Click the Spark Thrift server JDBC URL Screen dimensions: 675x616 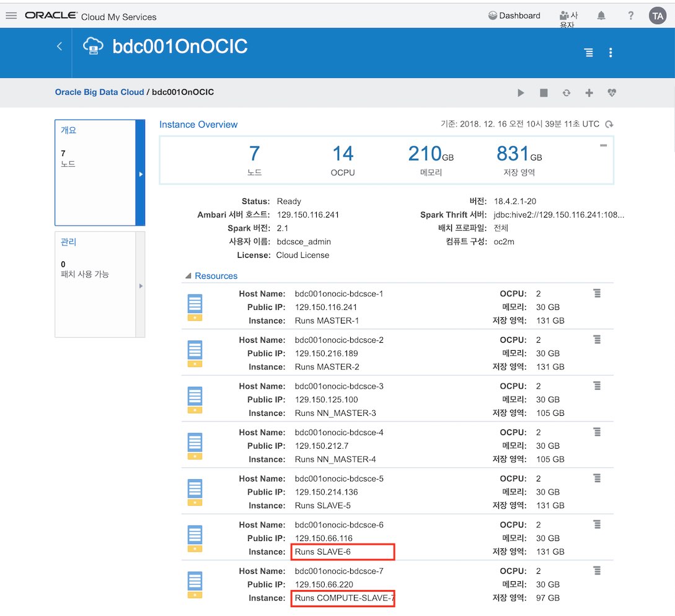[x=558, y=215]
